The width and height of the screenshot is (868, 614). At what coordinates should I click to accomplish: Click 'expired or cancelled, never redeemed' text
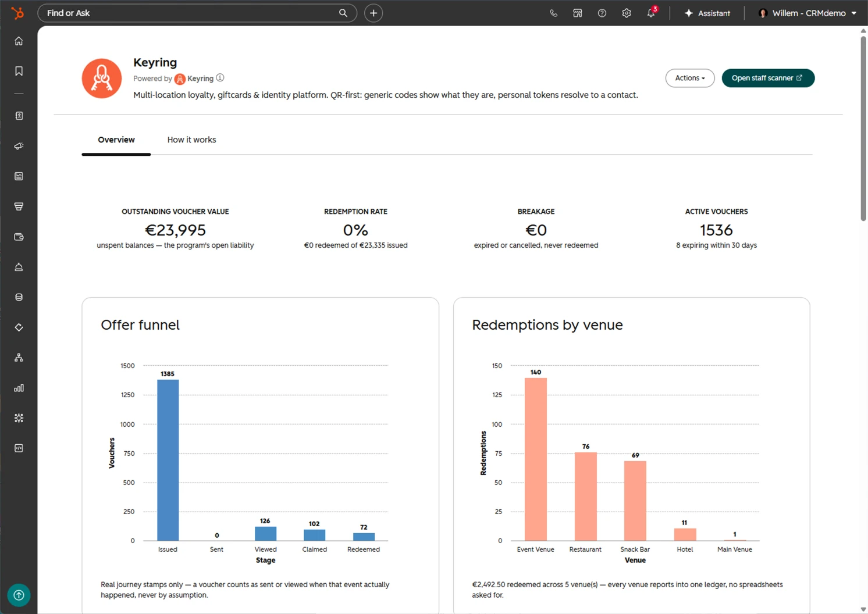click(x=536, y=245)
